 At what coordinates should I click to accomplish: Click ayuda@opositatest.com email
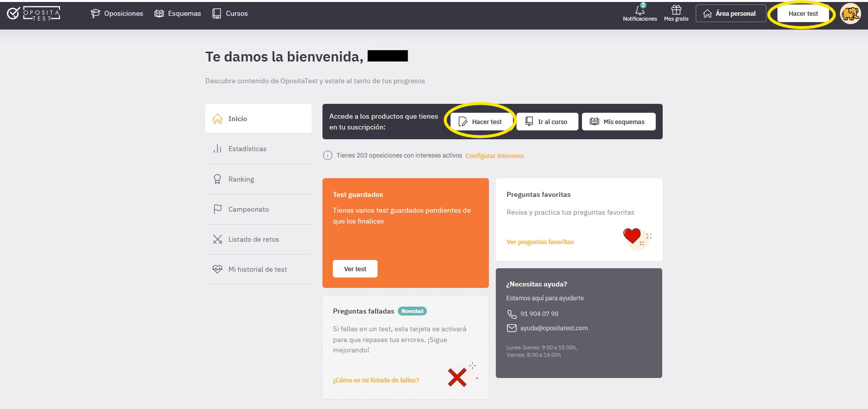(x=554, y=328)
